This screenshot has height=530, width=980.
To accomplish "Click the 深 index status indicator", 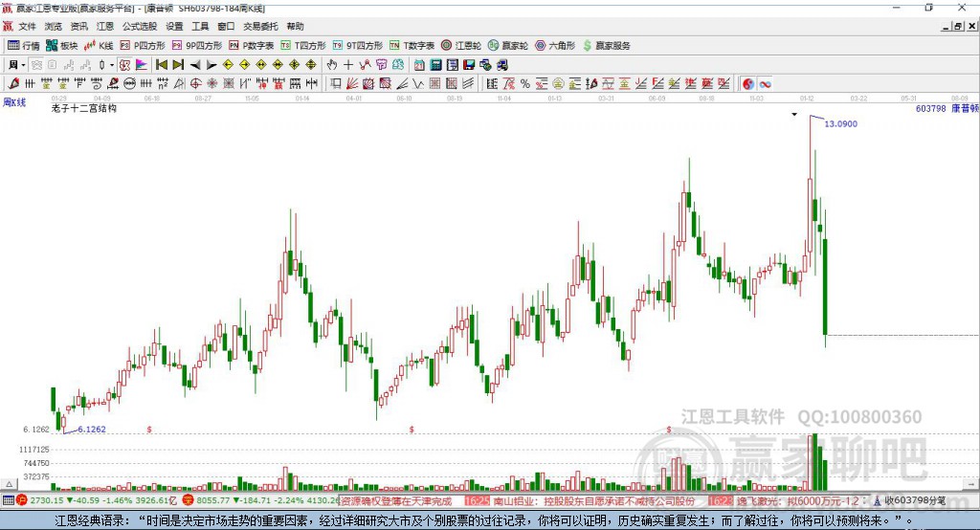I will tap(189, 500).
